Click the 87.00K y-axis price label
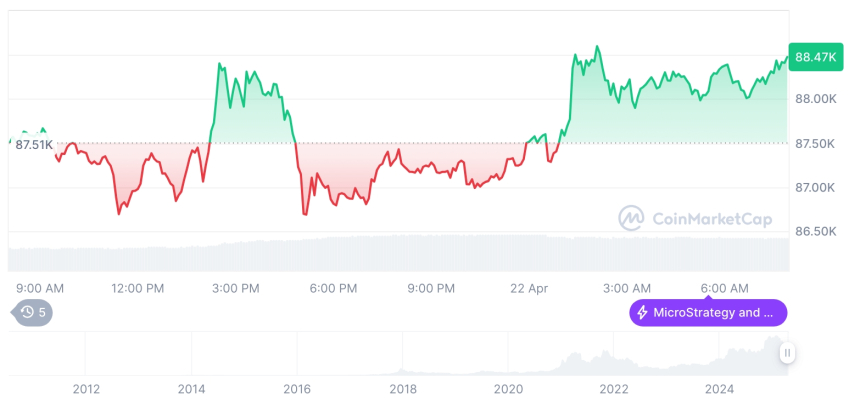Screen dimensions: 860x401 click(x=816, y=187)
